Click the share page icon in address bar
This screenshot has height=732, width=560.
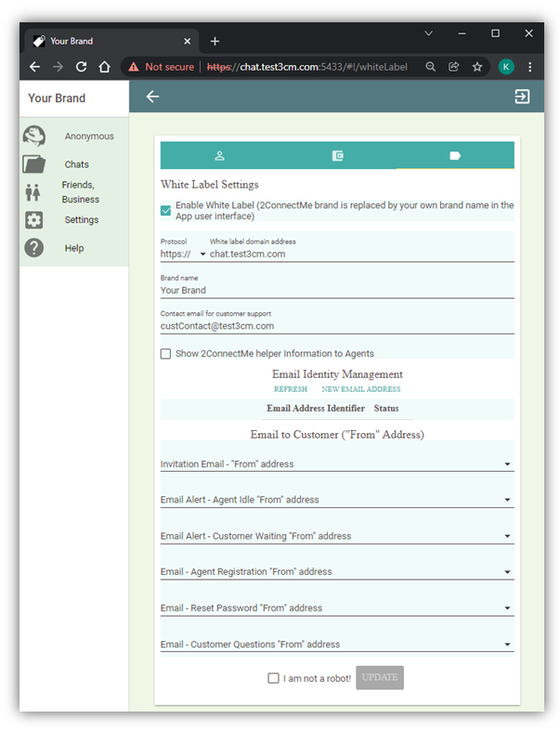tap(453, 67)
